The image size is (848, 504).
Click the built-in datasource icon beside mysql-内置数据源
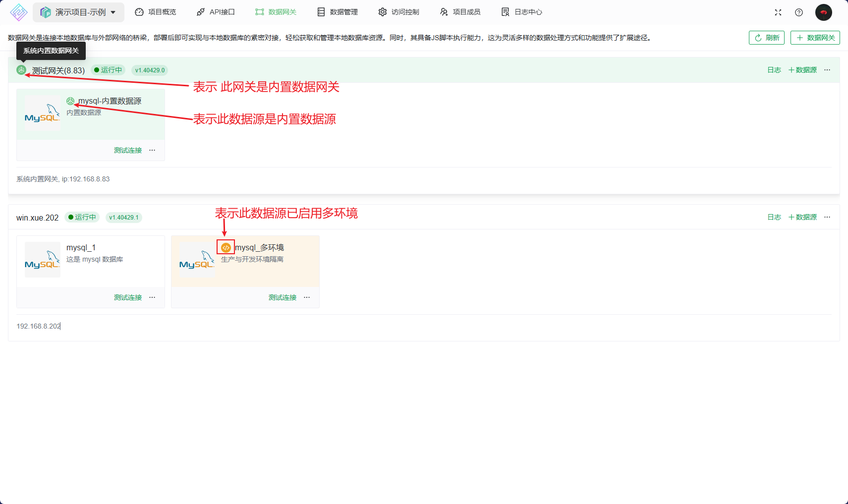[x=70, y=101]
